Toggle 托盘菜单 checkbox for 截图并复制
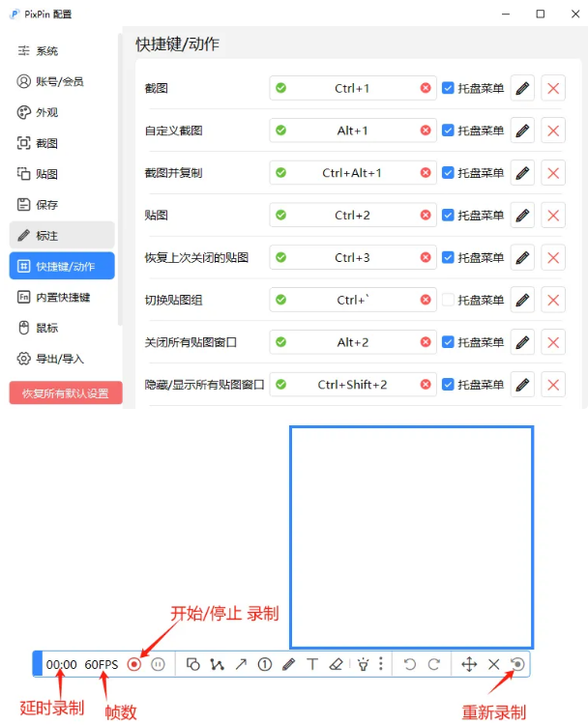This screenshot has height=725, width=588. (448, 173)
